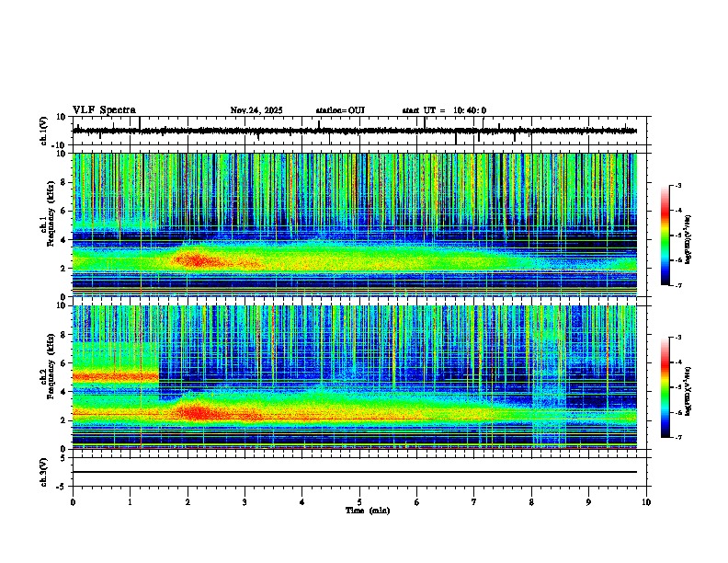Click time axis tick label "3"
This screenshot has width=728, height=563.
point(245,502)
